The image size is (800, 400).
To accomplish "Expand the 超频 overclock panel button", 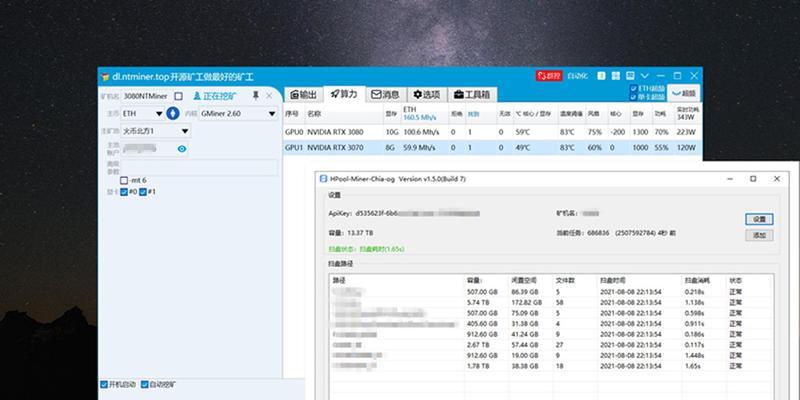I will coord(684,93).
